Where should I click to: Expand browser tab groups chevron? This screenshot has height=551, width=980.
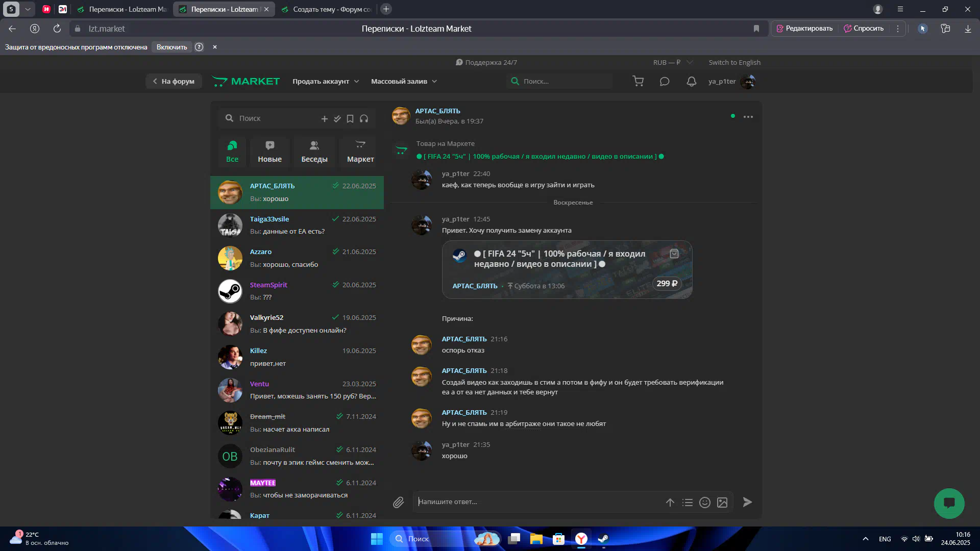click(x=28, y=9)
